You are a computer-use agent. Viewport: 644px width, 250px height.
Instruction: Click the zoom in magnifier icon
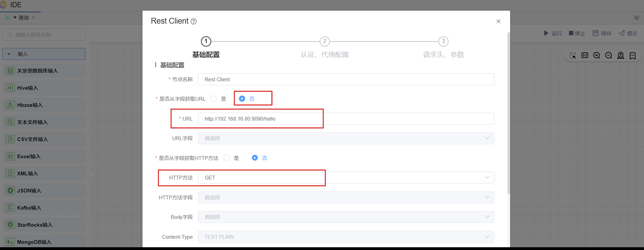pos(596,55)
